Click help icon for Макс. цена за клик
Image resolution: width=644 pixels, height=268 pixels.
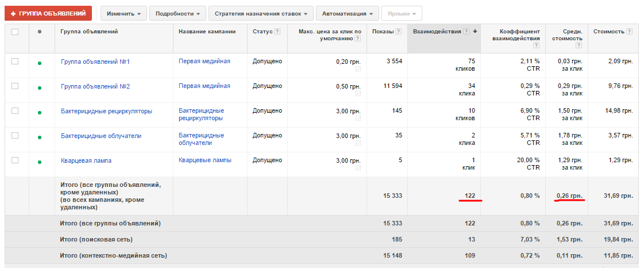358,39
